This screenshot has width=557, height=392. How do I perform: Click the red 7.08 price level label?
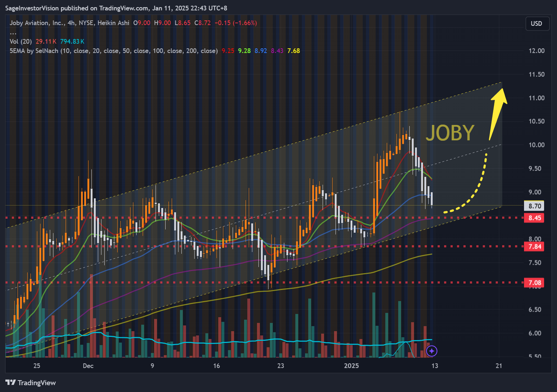tap(534, 282)
